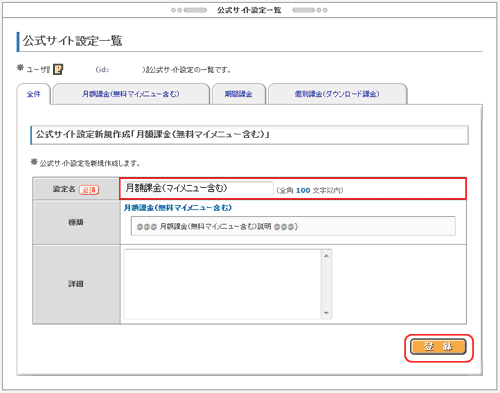Click the 種類 row label
The width and height of the screenshot is (500, 393).
tap(76, 222)
